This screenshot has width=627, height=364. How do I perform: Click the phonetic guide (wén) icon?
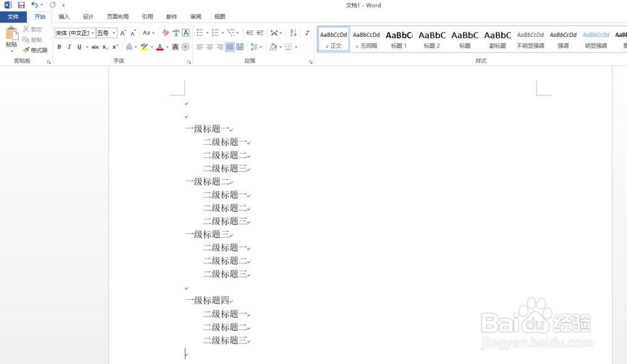click(x=176, y=33)
